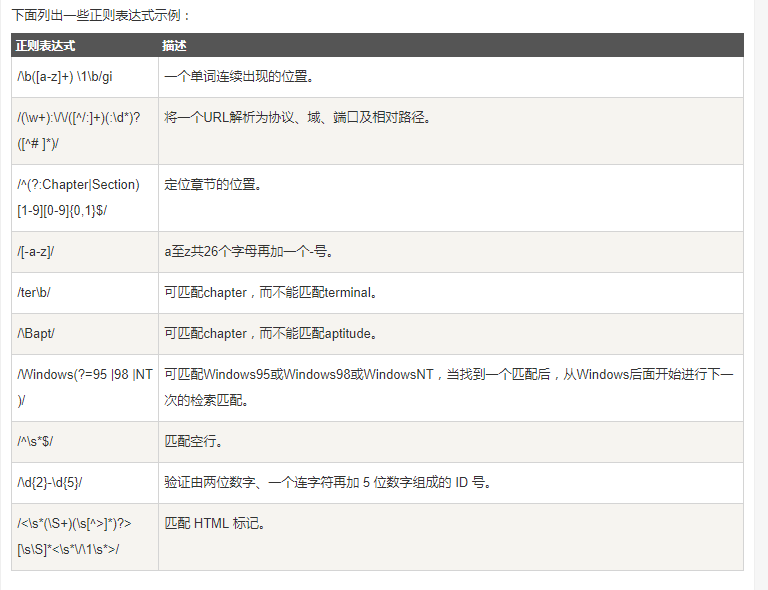Click the 正则表达式 column header
This screenshot has height=590, width=768.
click(45, 46)
